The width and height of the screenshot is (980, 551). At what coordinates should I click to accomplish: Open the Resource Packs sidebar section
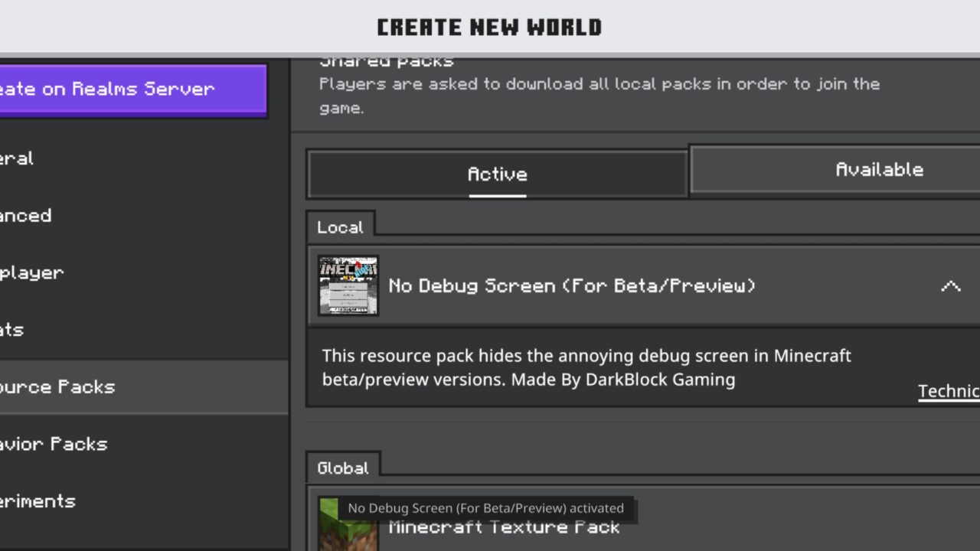pos(144,386)
